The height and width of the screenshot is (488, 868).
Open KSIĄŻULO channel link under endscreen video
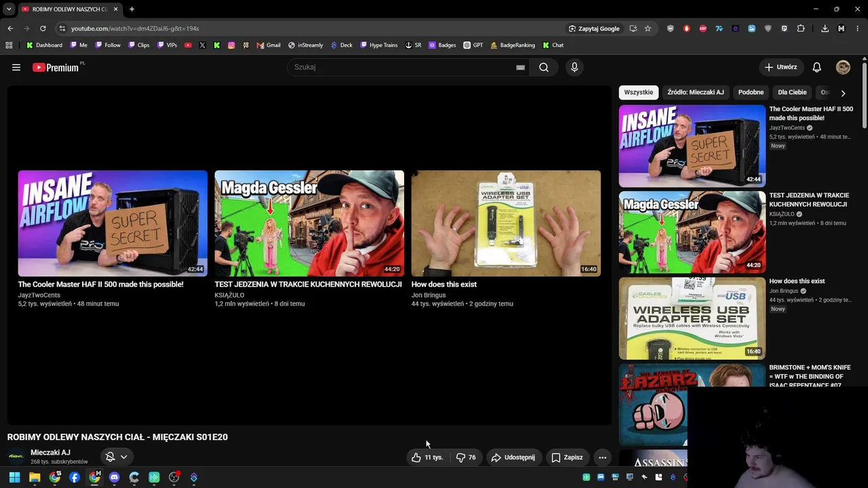point(229,296)
